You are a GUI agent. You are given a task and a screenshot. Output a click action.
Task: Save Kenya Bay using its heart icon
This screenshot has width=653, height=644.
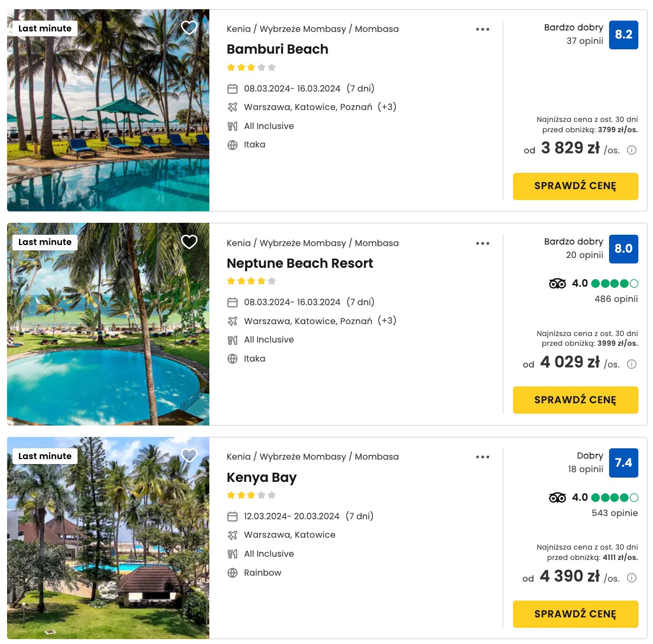189,455
